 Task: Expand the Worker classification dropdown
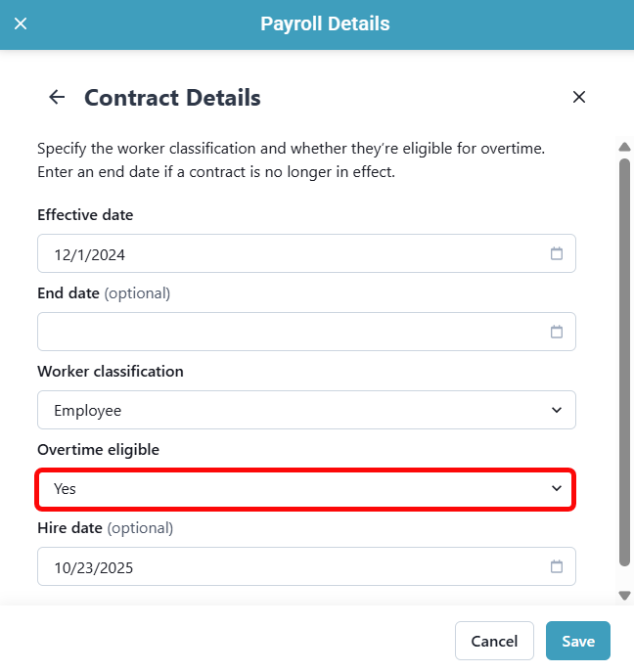coord(306,410)
